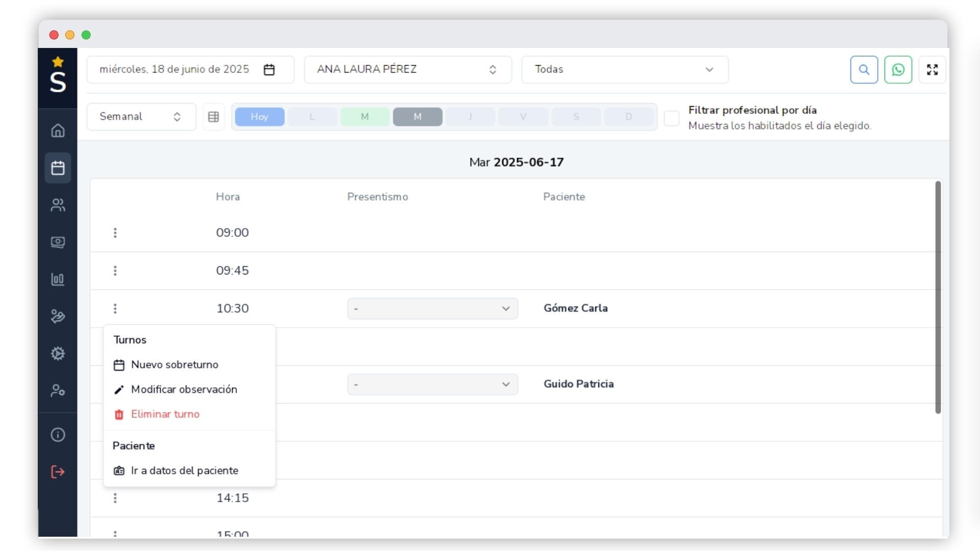This screenshot has height=551, width=980.
Task: Open settings gear in sidebar
Action: click(x=58, y=354)
